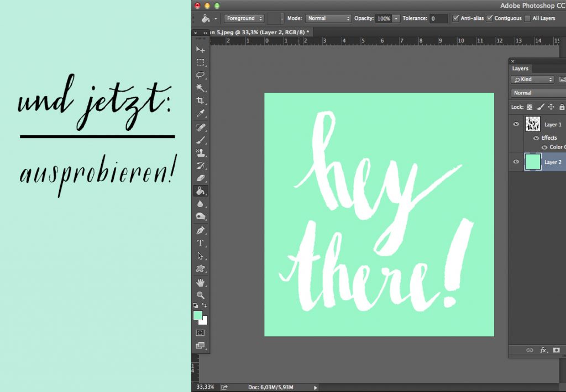Image resolution: width=566 pixels, height=392 pixels.
Task: Select the Crop tool
Action: [x=201, y=100]
